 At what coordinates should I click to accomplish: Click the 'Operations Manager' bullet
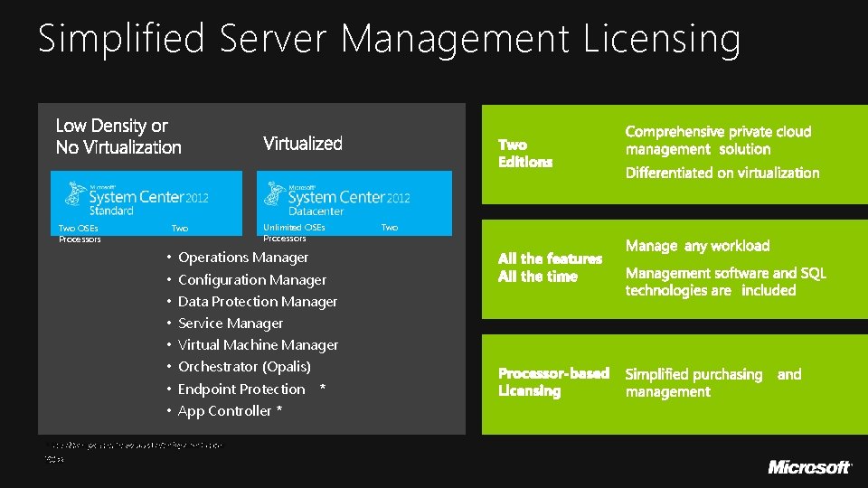(243, 258)
